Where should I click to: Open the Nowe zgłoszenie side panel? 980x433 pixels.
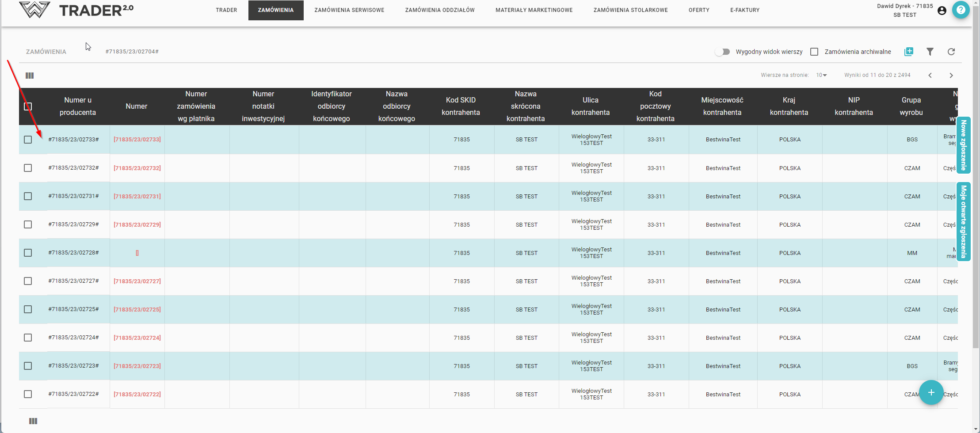(963, 145)
